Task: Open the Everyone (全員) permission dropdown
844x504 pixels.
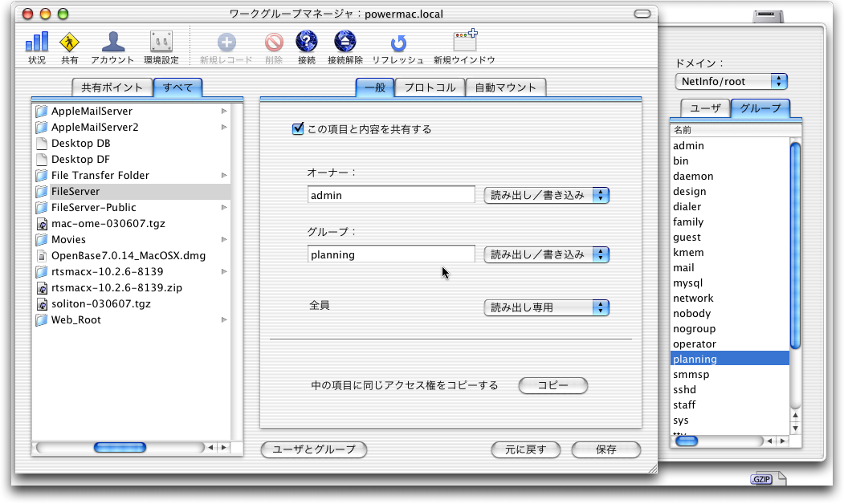Action: click(546, 307)
